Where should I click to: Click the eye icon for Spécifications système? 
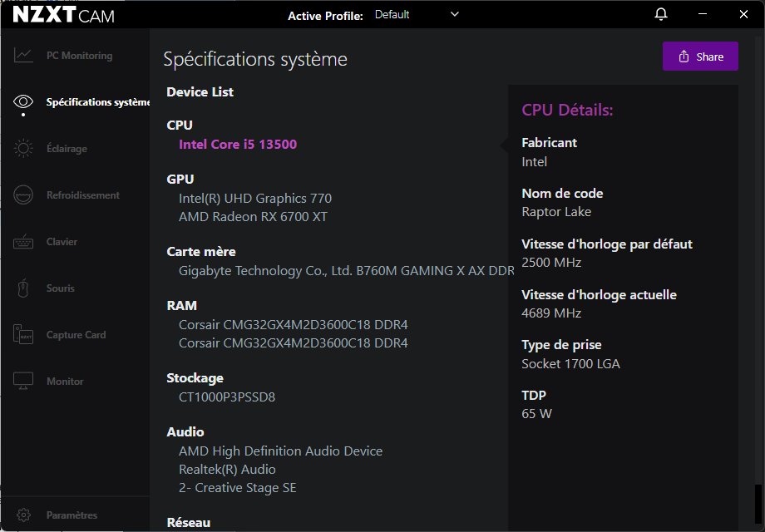tap(23, 102)
